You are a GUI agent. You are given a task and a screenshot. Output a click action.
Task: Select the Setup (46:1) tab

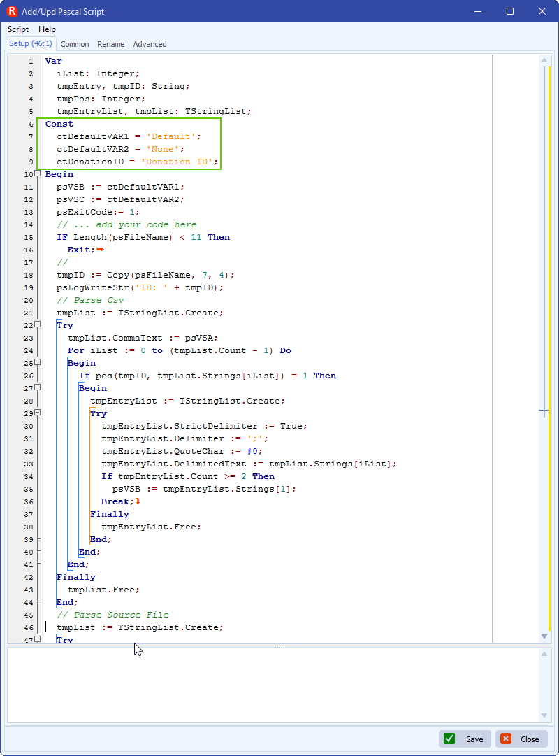click(x=31, y=43)
